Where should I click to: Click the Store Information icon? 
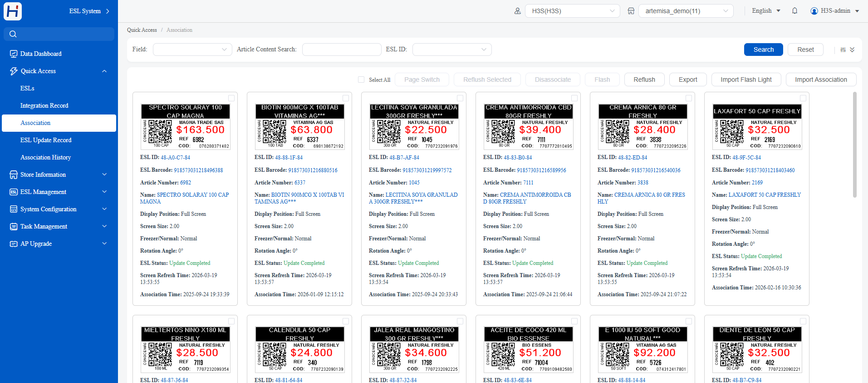[x=14, y=174]
